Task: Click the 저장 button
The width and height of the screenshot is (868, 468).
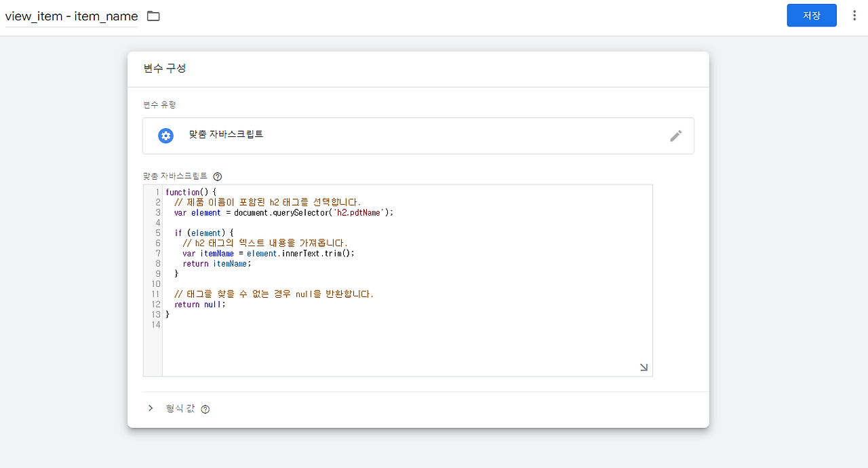Action: [811, 15]
